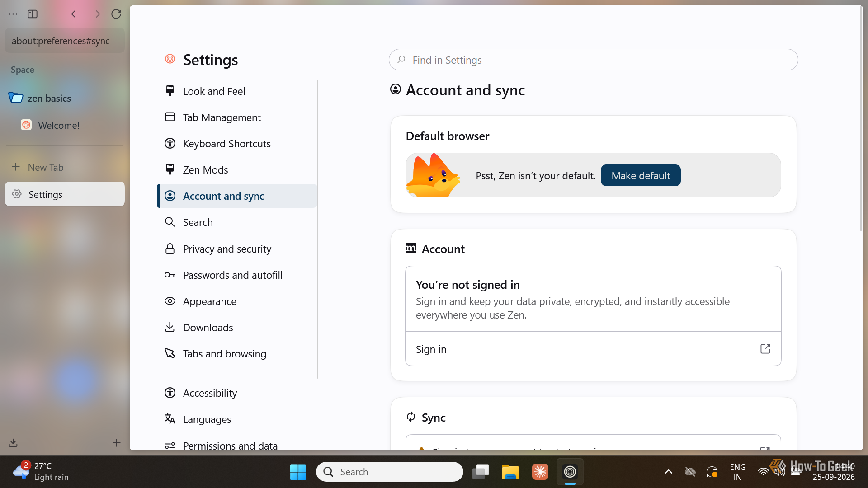
Task: Click the Wi-Fi network tray icon
Action: point(763,472)
